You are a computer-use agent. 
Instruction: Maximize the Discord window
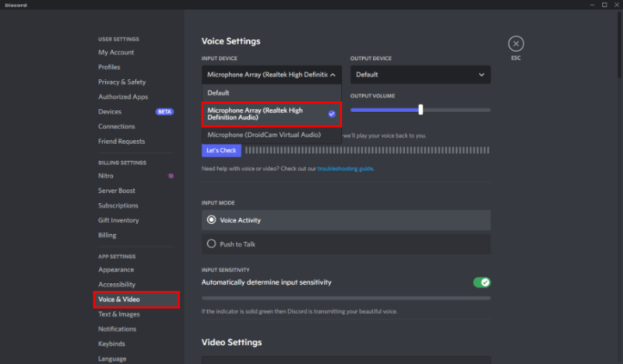click(x=604, y=5)
